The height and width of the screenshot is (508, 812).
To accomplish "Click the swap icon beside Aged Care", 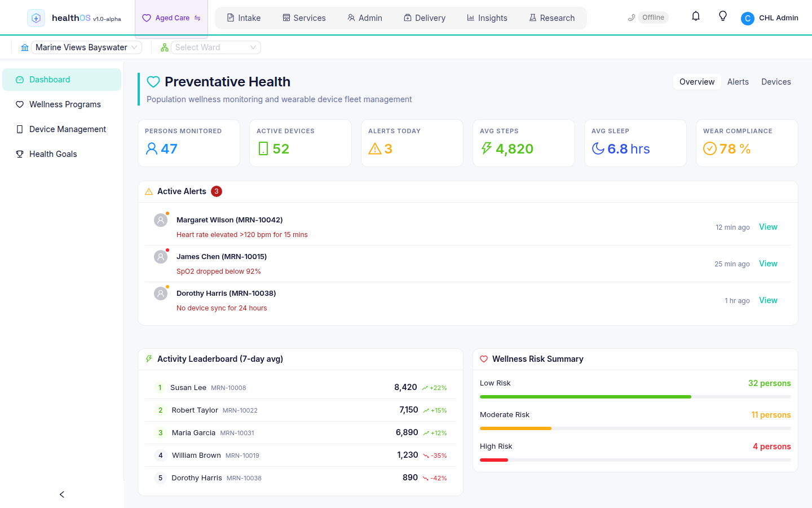I will point(197,18).
